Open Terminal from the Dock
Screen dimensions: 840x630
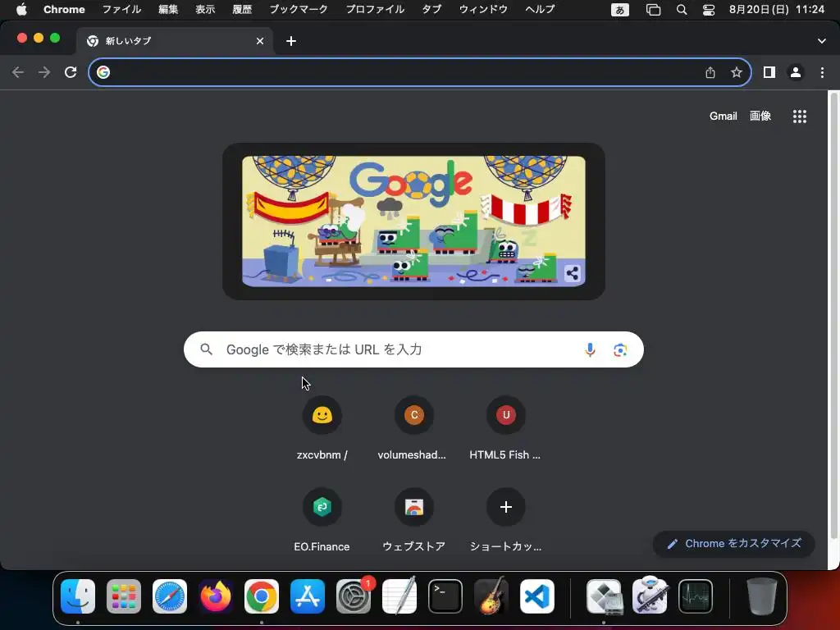pos(445,596)
